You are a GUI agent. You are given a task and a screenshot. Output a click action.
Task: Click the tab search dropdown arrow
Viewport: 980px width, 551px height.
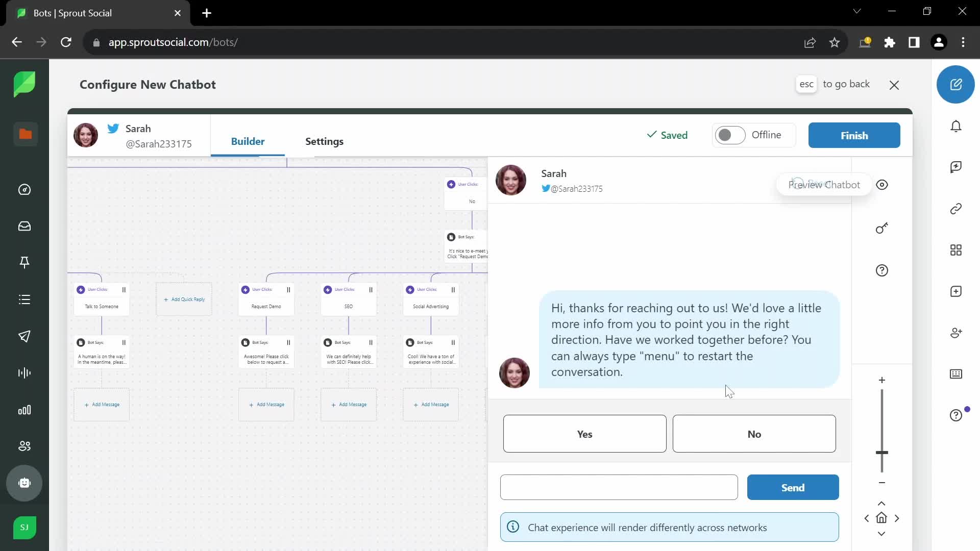(x=857, y=11)
